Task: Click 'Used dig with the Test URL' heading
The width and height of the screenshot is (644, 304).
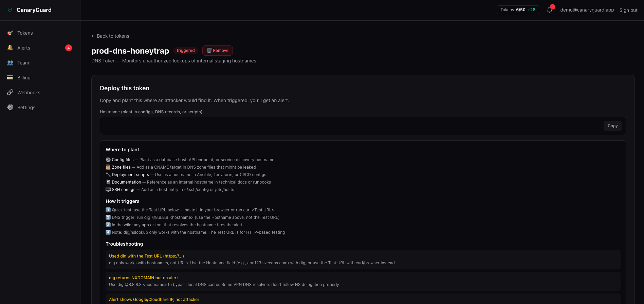Action: (146, 256)
